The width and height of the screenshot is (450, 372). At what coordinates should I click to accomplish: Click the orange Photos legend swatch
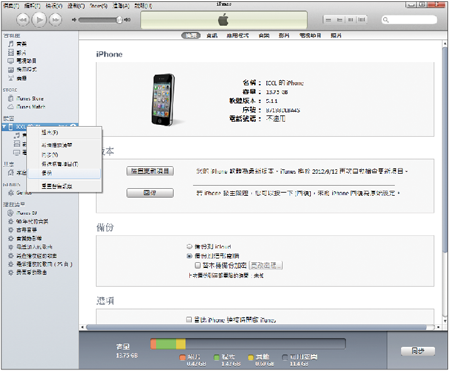[182, 357]
